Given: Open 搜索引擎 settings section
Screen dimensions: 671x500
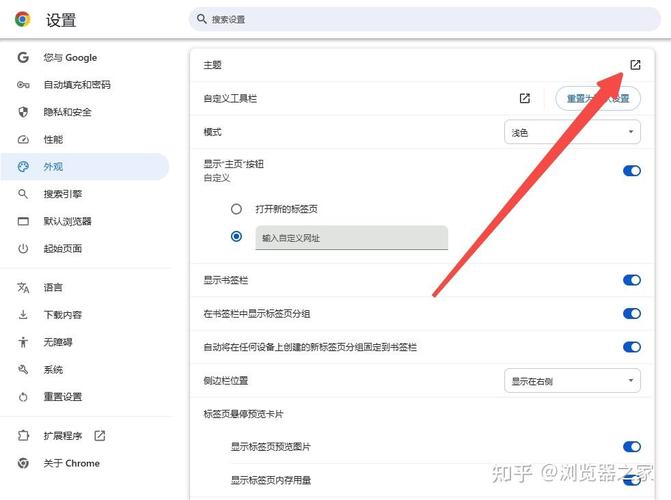Looking at the screenshot, I should (86, 194).
